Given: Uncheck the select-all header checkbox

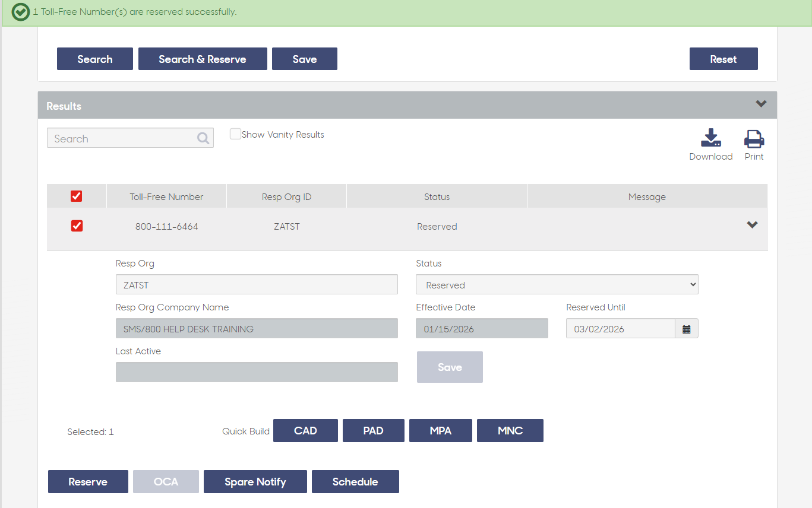Looking at the screenshot, I should coord(77,196).
